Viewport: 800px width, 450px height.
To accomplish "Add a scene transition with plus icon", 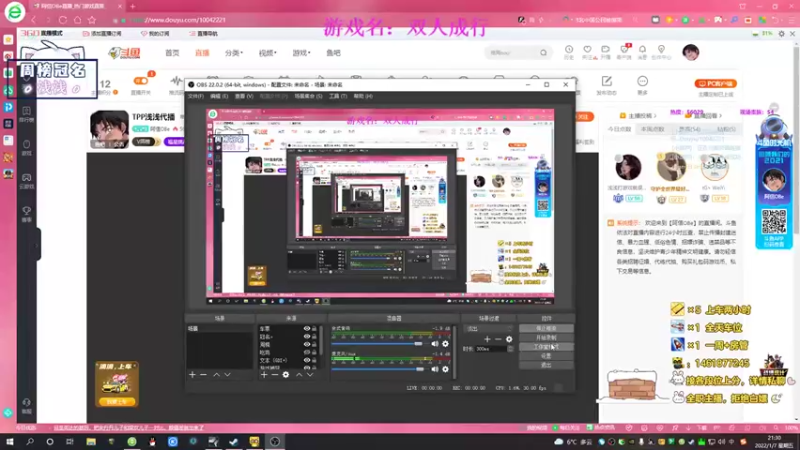I will [x=487, y=339].
